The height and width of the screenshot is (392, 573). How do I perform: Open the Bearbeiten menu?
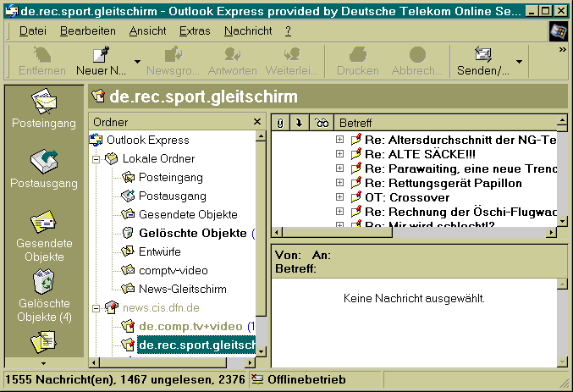point(88,31)
